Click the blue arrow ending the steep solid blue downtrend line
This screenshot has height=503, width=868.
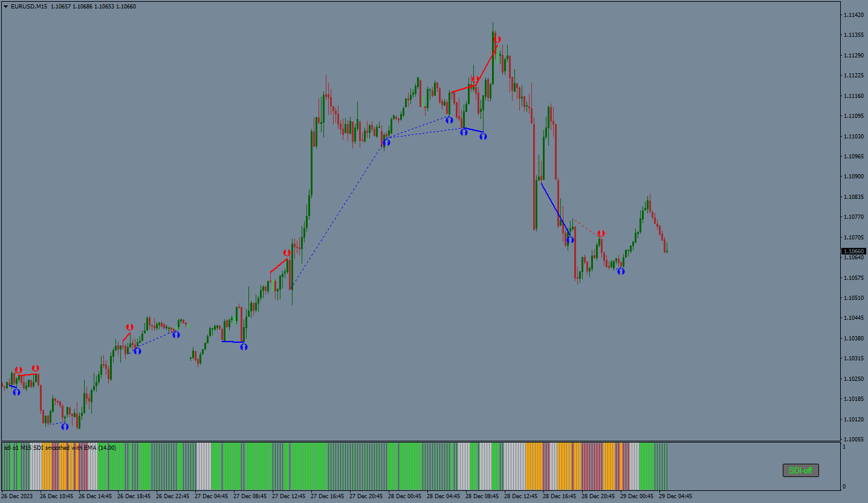(570, 240)
